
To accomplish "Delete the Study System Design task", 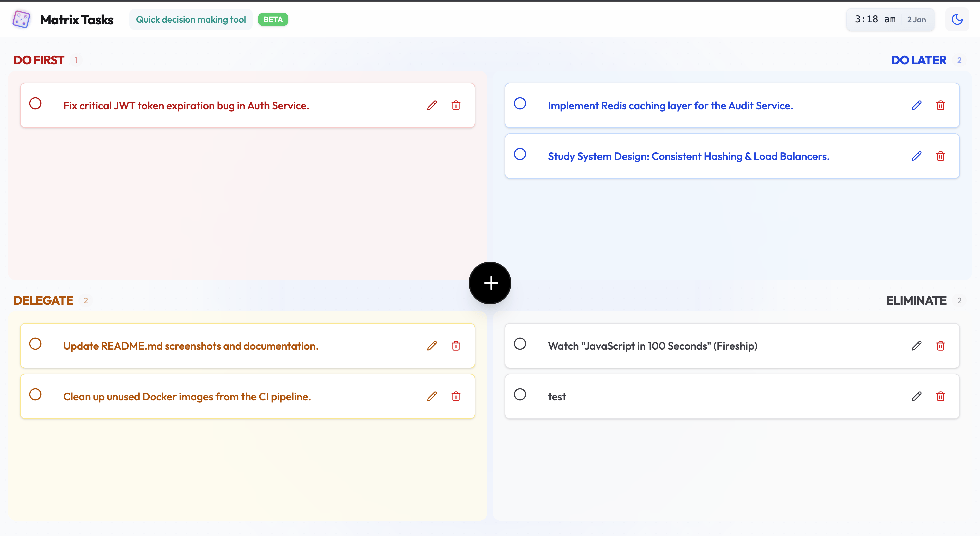I will click(x=940, y=156).
